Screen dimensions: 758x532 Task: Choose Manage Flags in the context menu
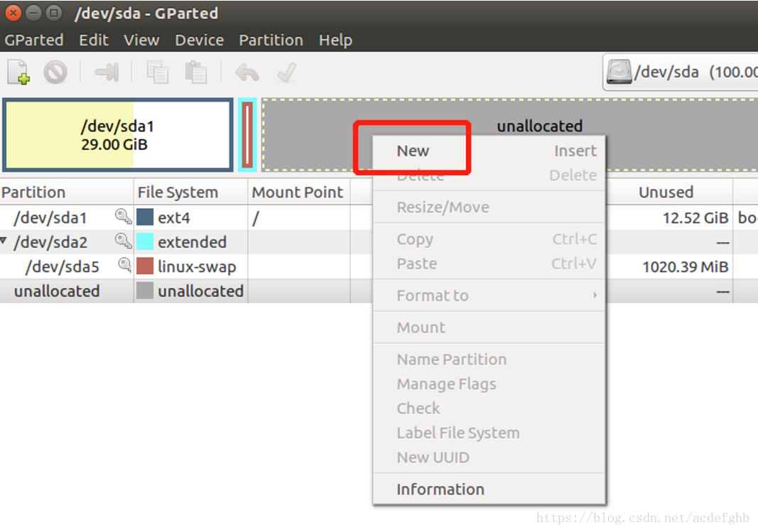[489, 384]
